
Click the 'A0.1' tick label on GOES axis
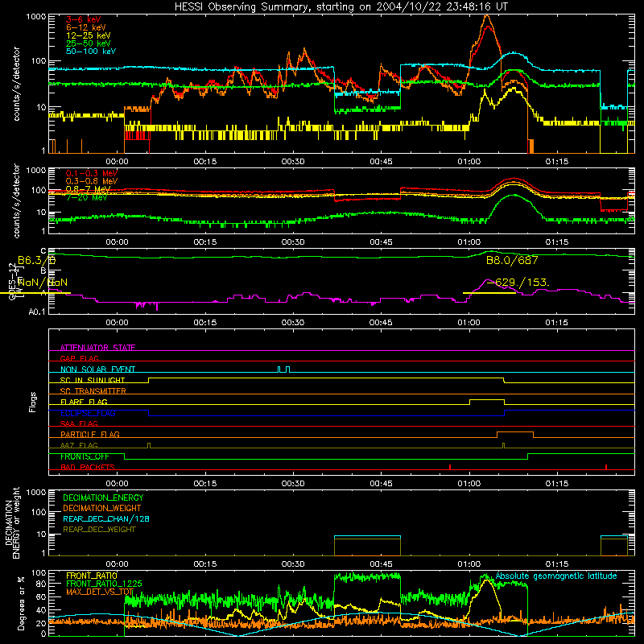pos(36,312)
